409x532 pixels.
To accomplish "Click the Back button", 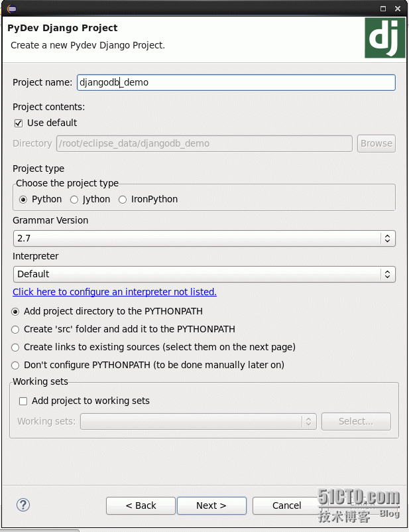I will (141, 505).
